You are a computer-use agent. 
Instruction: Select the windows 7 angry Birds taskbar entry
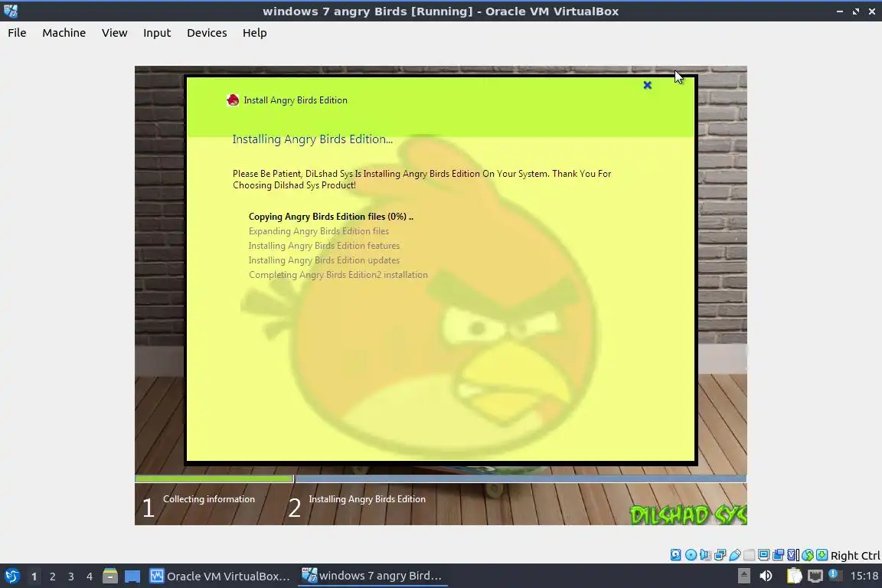tap(372, 576)
